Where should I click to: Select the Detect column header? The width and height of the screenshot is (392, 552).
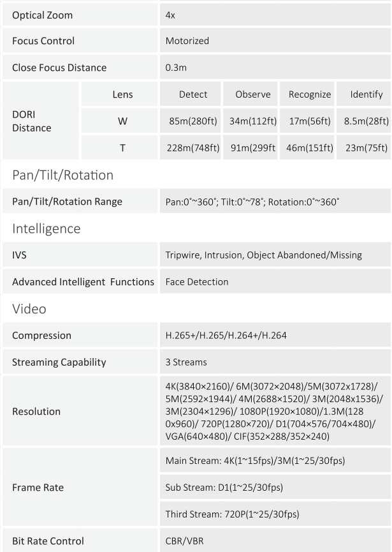[x=191, y=94]
